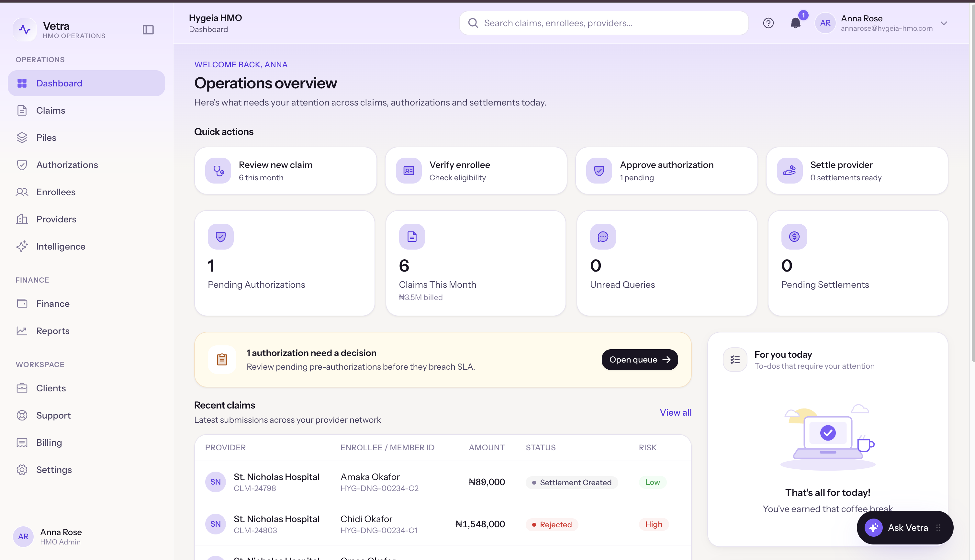The image size is (975, 560).
Task: Open the Unread Queries stat card
Action: (x=667, y=263)
